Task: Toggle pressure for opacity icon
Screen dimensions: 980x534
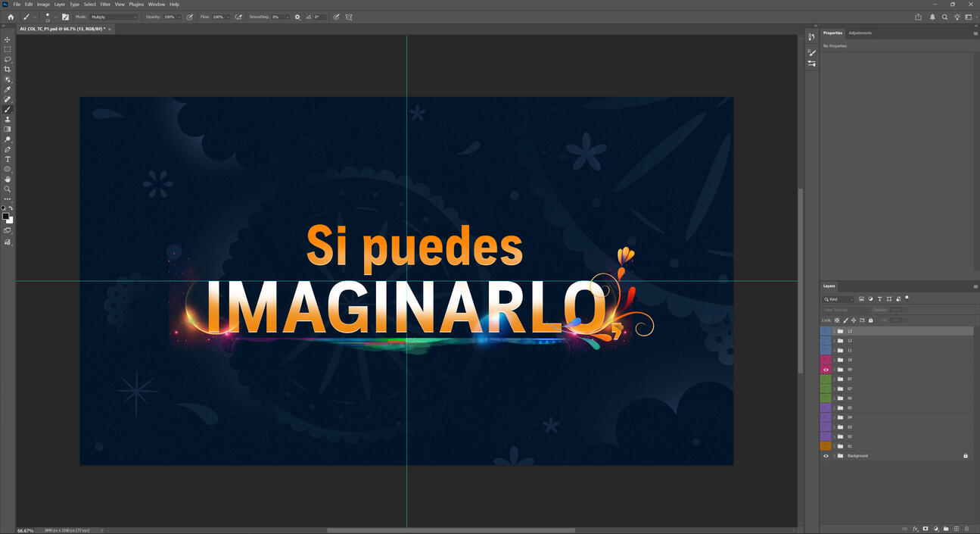Action: point(190,17)
